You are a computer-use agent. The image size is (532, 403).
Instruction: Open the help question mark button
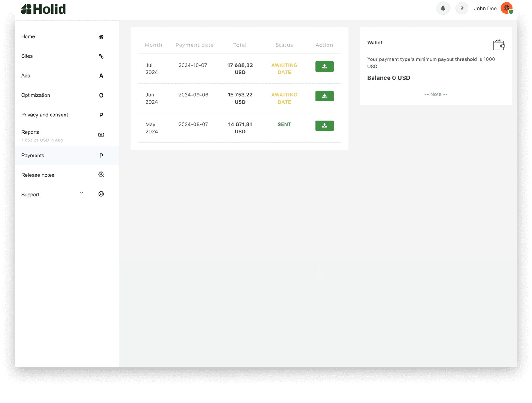tap(462, 8)
